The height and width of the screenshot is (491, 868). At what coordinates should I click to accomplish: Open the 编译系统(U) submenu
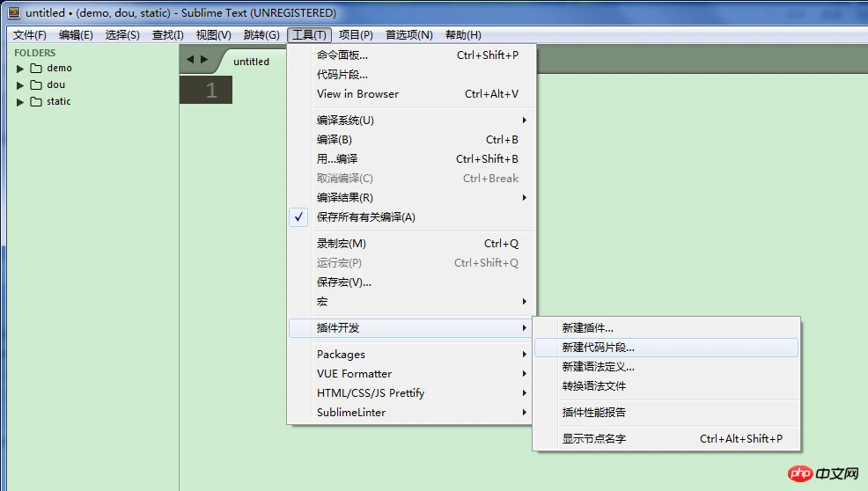[412, 121]
